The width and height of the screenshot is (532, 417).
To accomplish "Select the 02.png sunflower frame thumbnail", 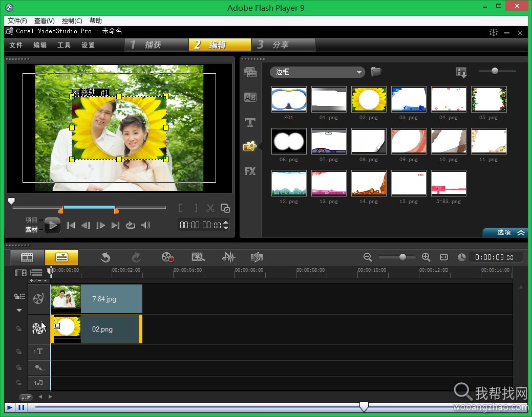I will (x=369, y=99).
